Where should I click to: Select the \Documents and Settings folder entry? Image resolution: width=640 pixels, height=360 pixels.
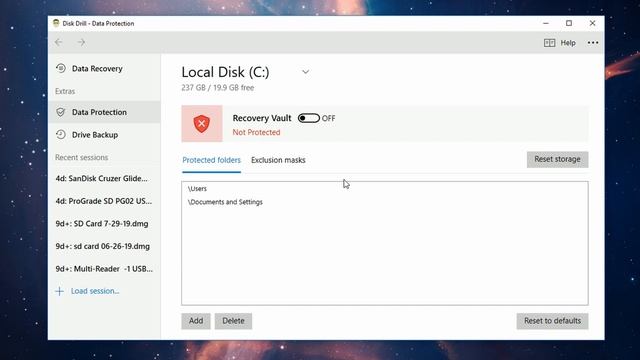point(225,202)
